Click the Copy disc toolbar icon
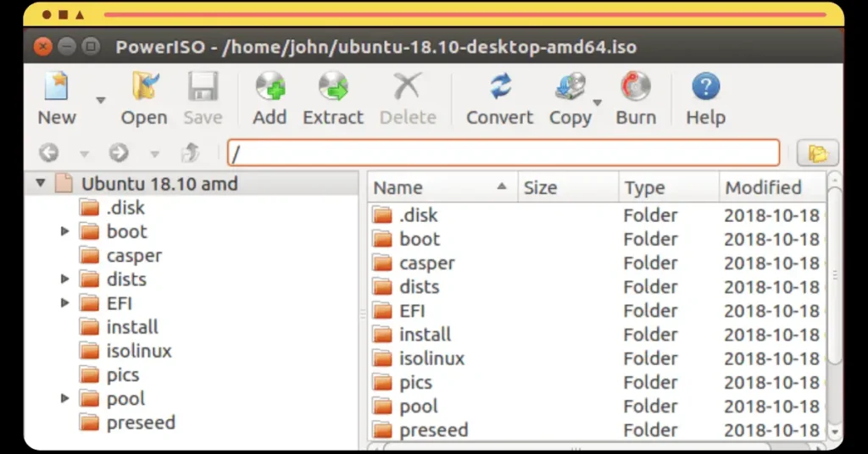 [570, 86]
